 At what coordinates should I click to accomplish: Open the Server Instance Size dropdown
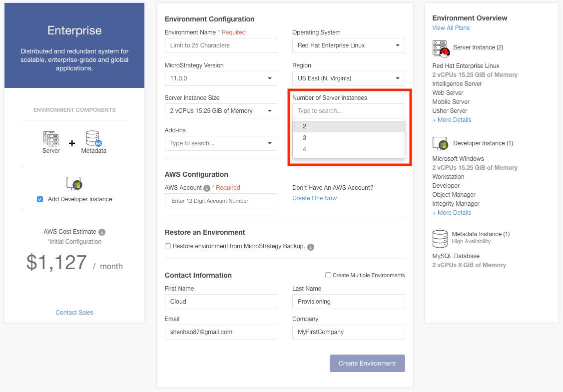coord(220,111)
